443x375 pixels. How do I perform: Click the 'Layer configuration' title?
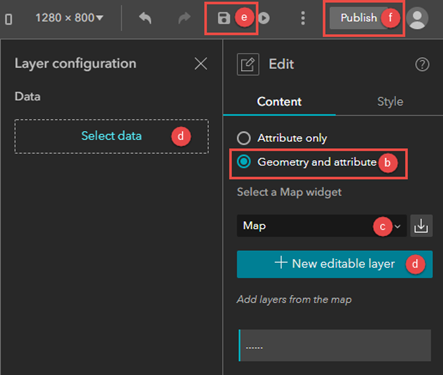(75, 64)
